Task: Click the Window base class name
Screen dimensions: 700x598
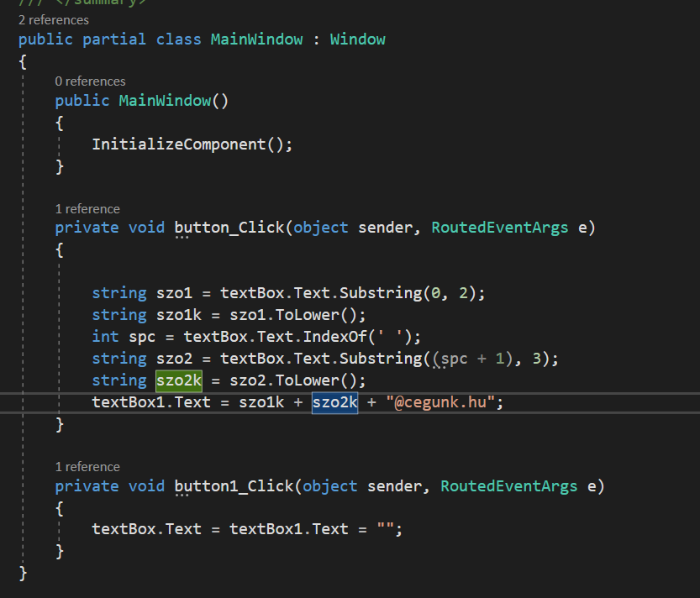Action: 357,39
